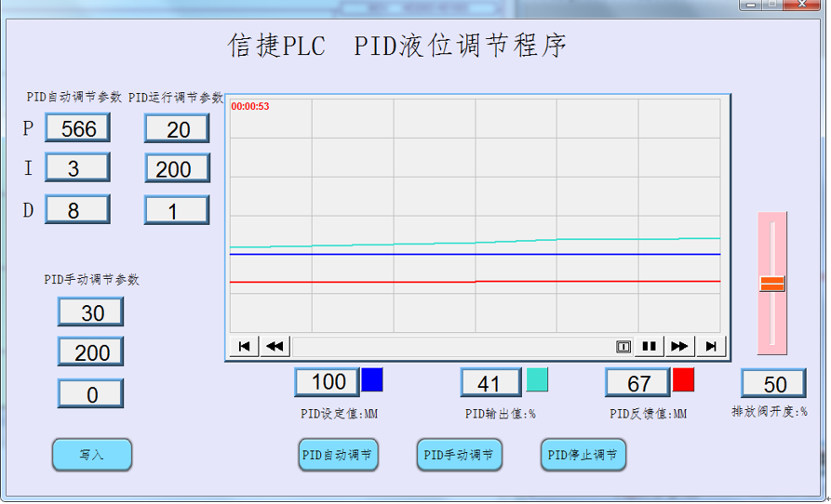Skip to the end of the trend chart
This screenshot has height=504, width=831.
coord(711,347)
